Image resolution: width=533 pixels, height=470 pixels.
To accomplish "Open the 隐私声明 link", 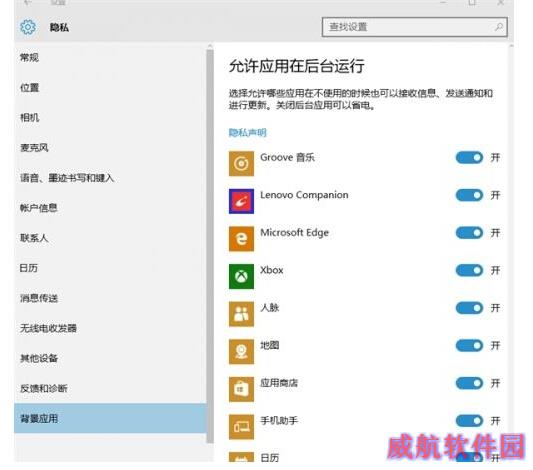I will (x=247, y=133).
